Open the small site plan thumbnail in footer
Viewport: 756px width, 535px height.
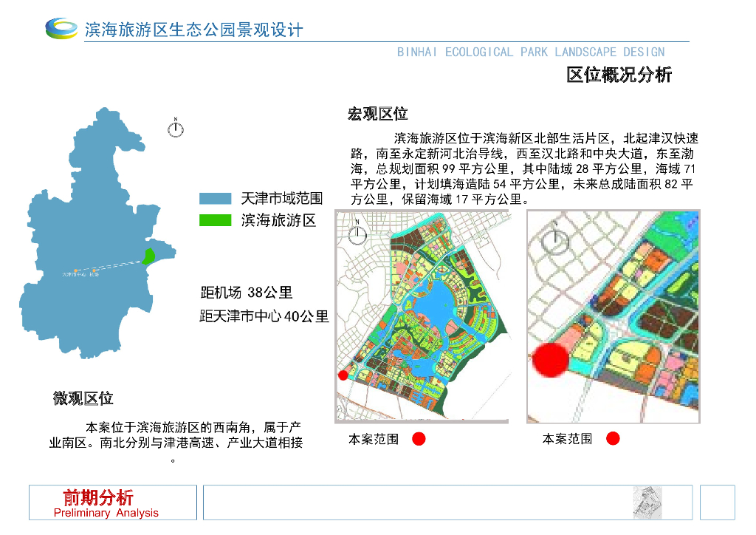(647, 502)
